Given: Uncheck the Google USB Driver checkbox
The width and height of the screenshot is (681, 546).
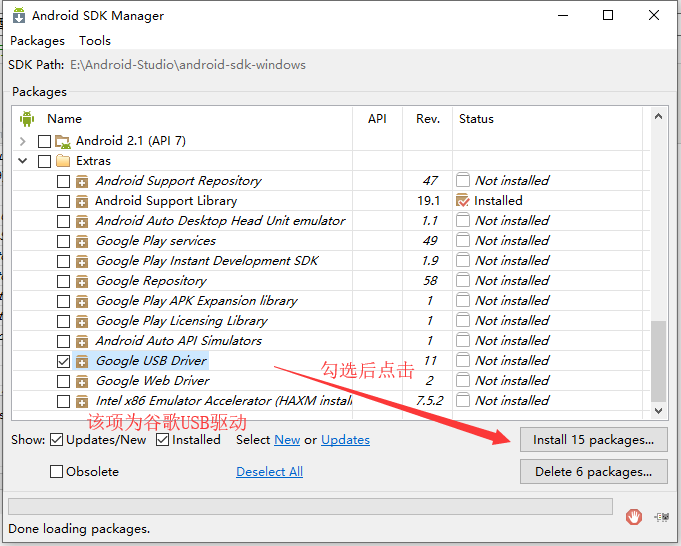Looking at the screenshot, I should 63,361.
